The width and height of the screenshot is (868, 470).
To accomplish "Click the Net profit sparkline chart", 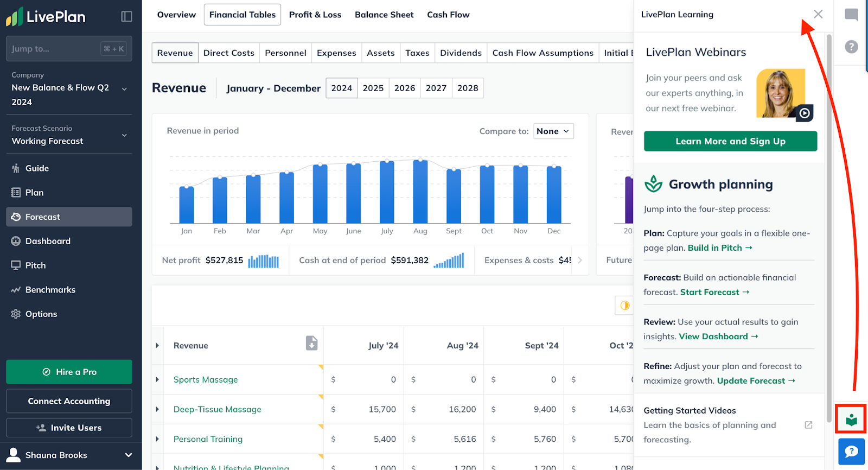I will (x=264, y=261).
